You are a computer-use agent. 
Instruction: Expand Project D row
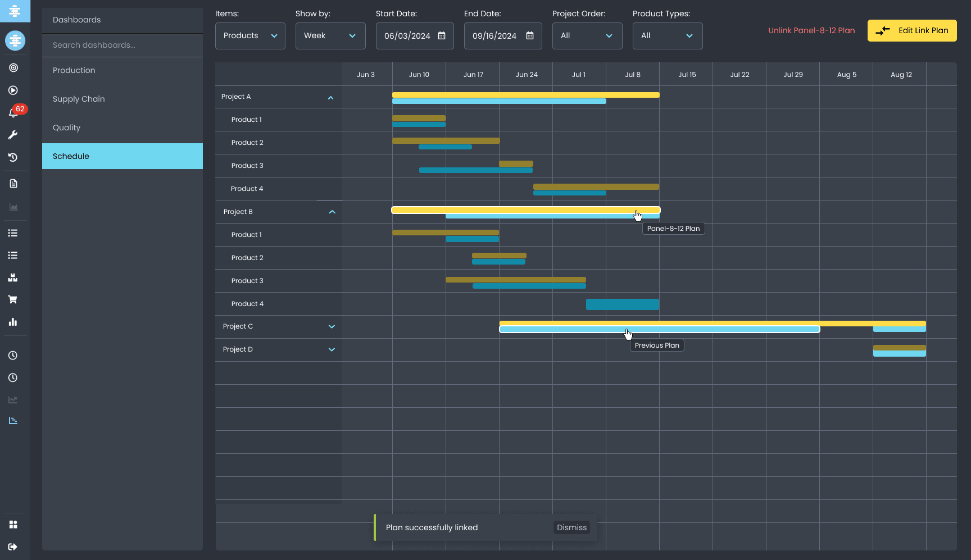point(332,349)
